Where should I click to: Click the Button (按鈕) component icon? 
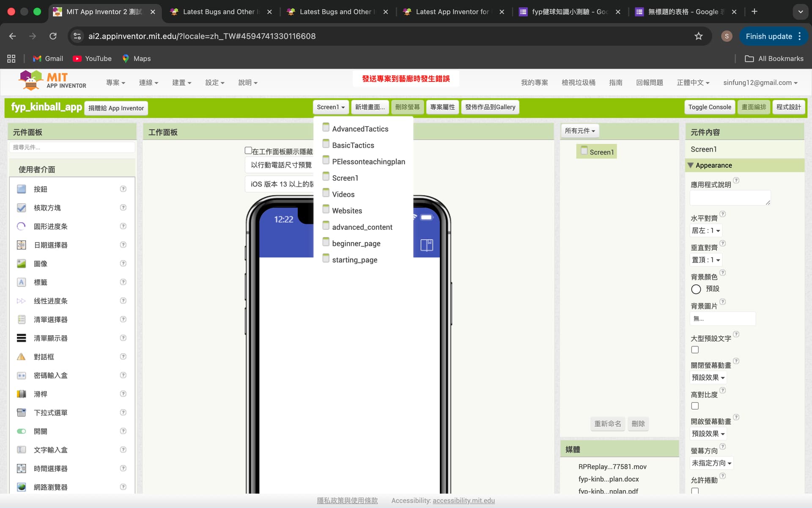click(x=21, y=189)
